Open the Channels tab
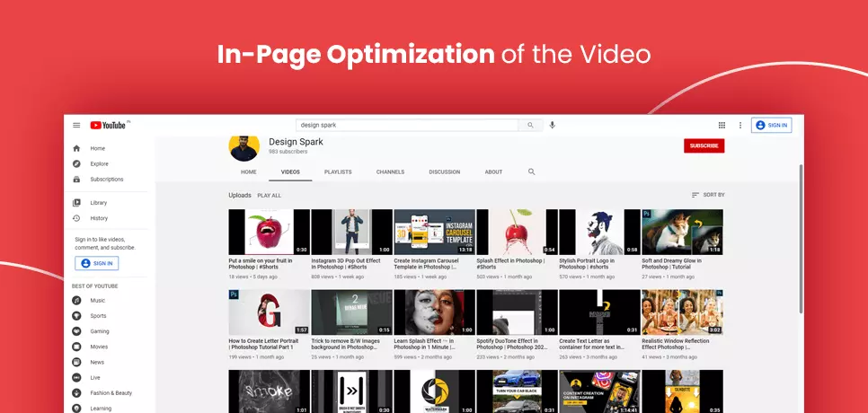This screenshot has width=868, height=413. [390, 172]
